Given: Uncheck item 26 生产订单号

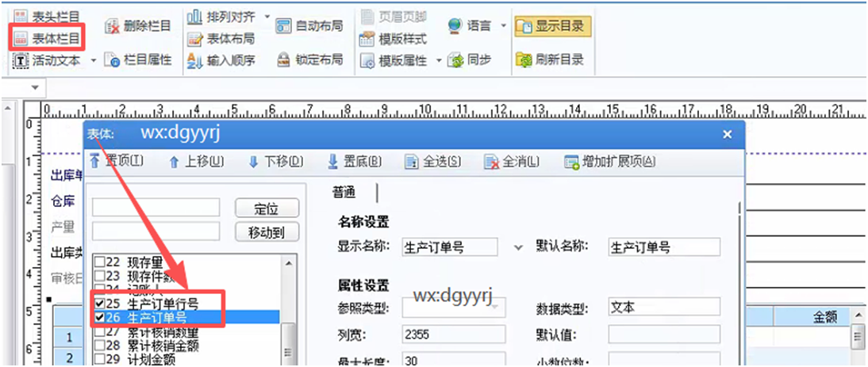Looking at the screenshot, I should (x=100, y=317).
